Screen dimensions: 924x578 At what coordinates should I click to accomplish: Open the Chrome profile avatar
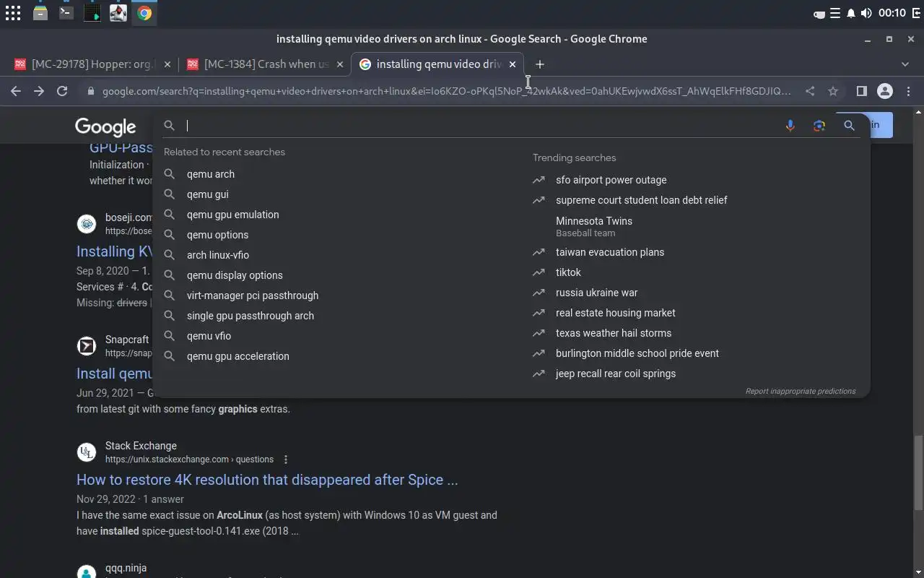pyautogui.click(x=885, y=91)
